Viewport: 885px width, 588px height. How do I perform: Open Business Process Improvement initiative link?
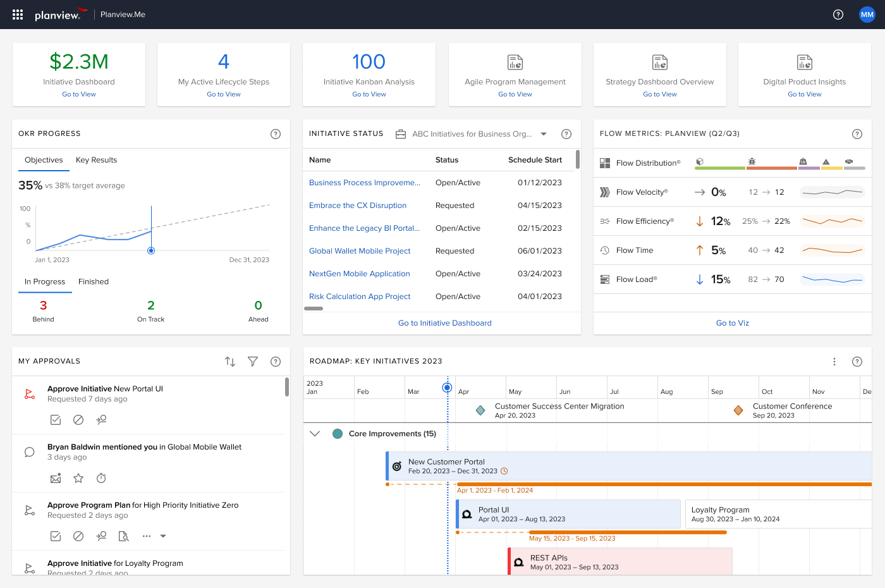coord(365,183)
